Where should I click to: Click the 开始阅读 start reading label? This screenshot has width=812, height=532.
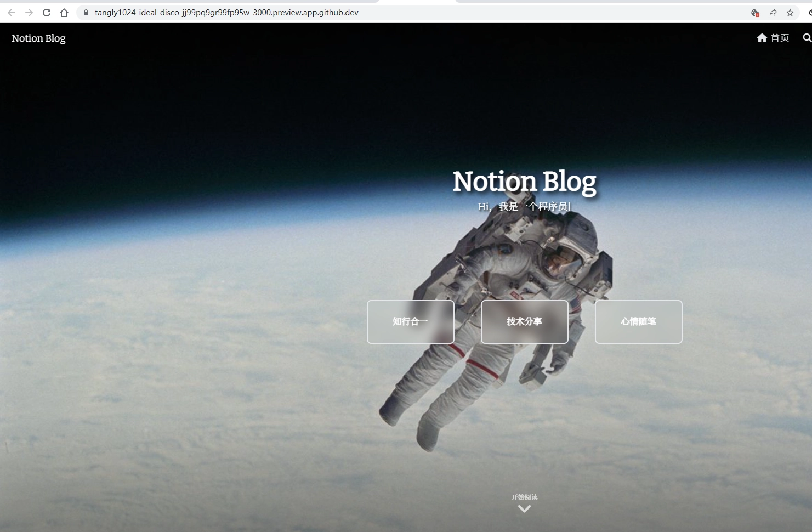point(525,497)
